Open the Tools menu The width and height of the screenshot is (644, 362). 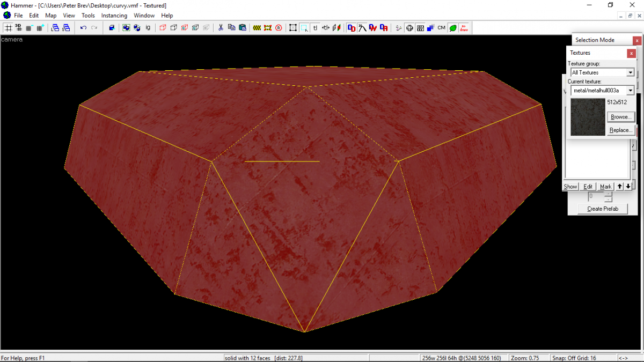88,16
